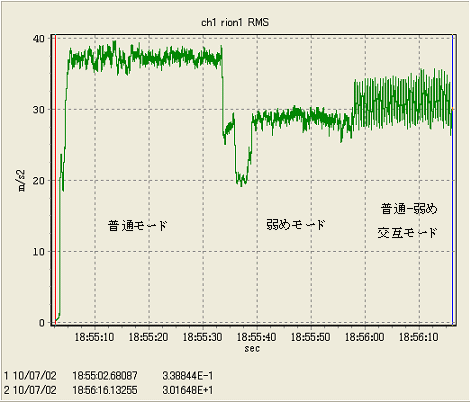The height and width of the screenshot is (402, 470).
Task: Select the 弱めモード annotation text
Action: [x=296, y=225]
